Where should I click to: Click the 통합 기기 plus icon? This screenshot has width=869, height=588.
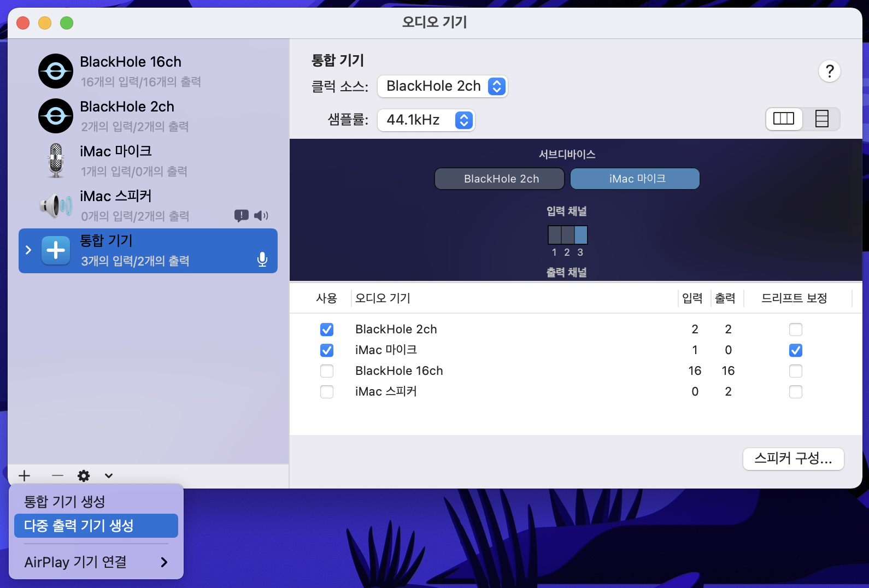(x=56, y=250)
